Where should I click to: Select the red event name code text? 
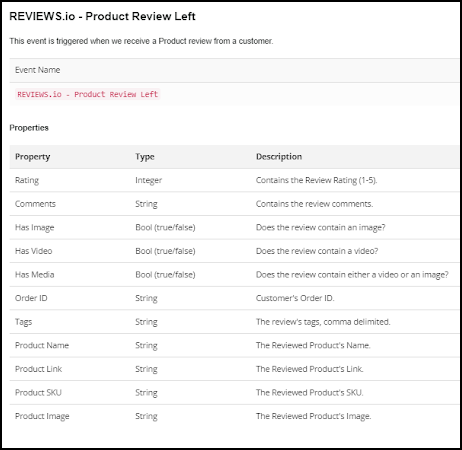coord(88,94)
